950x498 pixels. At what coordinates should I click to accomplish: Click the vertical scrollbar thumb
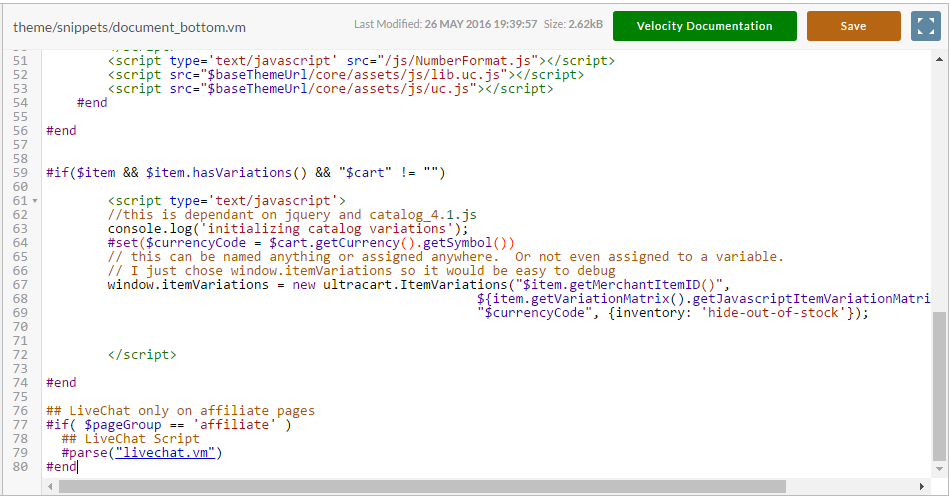pos(939,387)
